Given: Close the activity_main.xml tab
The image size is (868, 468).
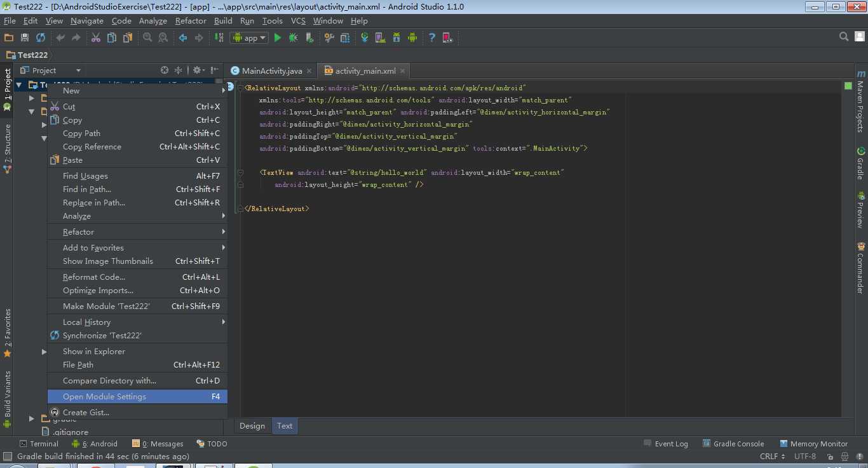Looking at the screenshot, I should pyautogui.click(x=403, y=71).
